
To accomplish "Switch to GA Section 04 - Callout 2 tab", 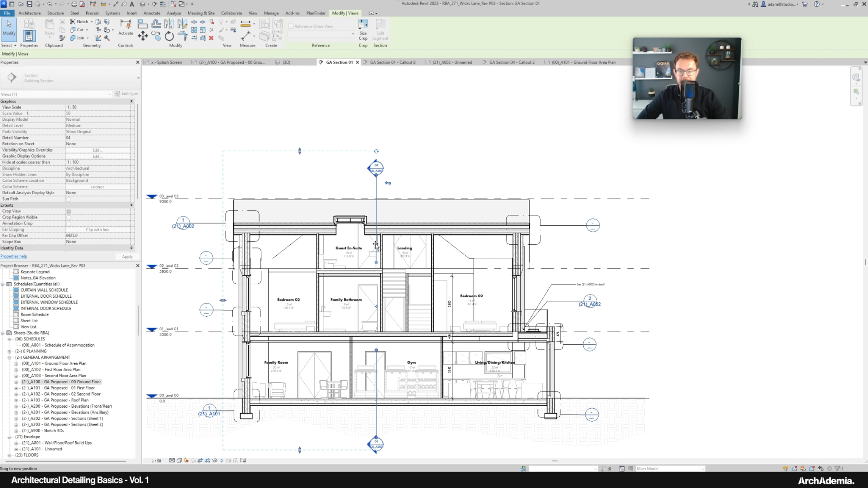I will 511,62.
